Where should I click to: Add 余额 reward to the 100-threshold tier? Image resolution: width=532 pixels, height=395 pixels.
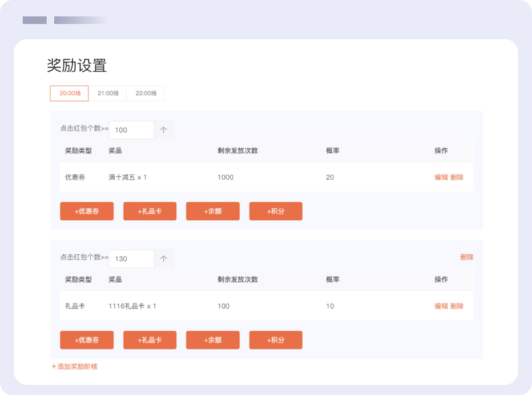pyautogui.click(x=212, y=211)
